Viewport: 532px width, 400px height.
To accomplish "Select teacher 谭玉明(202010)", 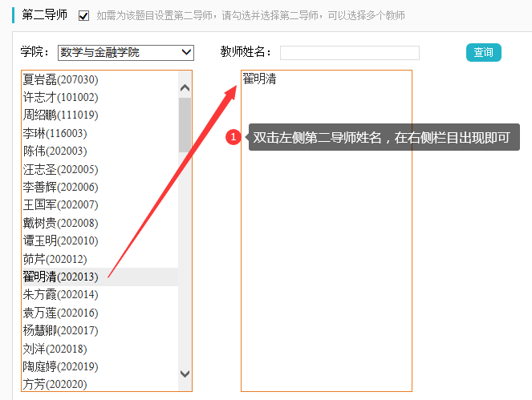I will click(x=61, y=240).
